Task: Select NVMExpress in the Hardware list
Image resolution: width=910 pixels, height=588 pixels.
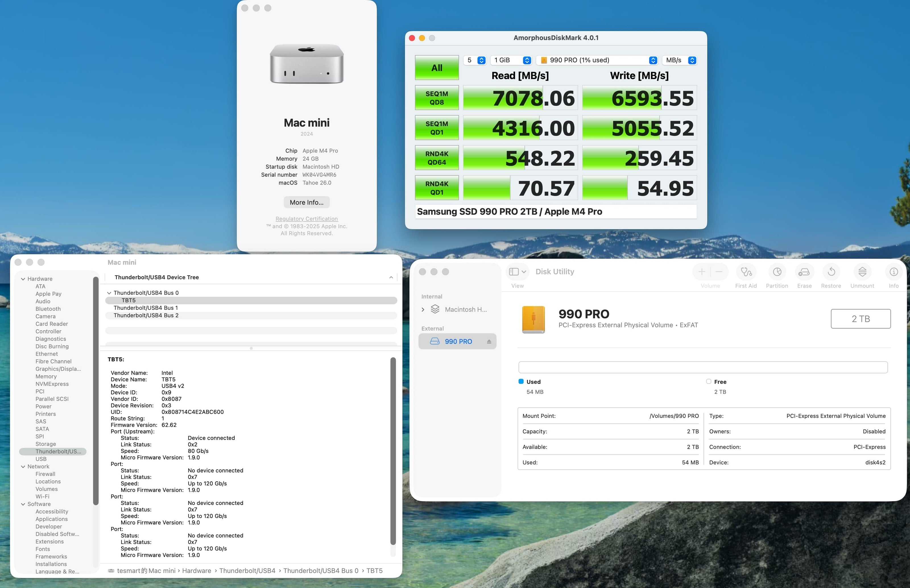Action: (x=52, y=384)
